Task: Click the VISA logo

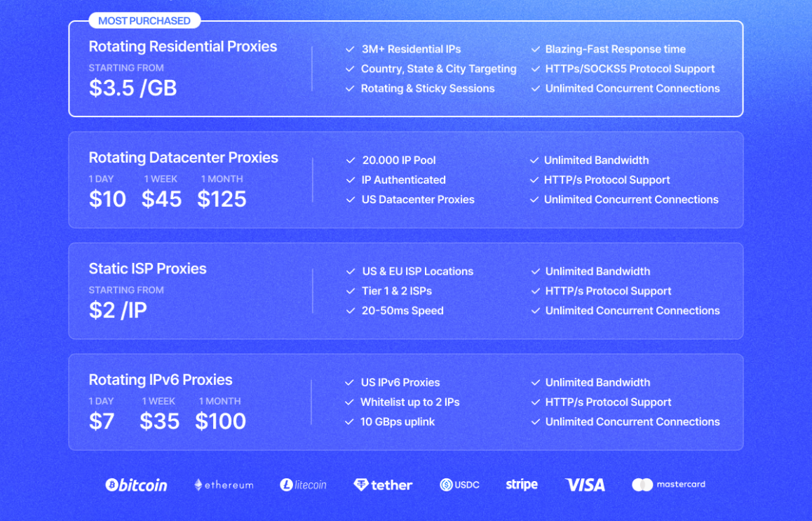Action: (x=586, y=485)
